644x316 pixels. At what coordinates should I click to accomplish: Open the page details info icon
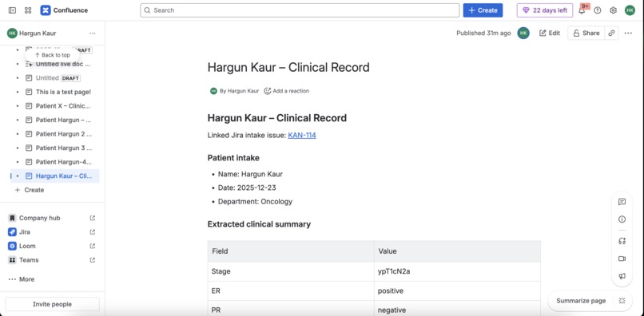click(622, 219)
